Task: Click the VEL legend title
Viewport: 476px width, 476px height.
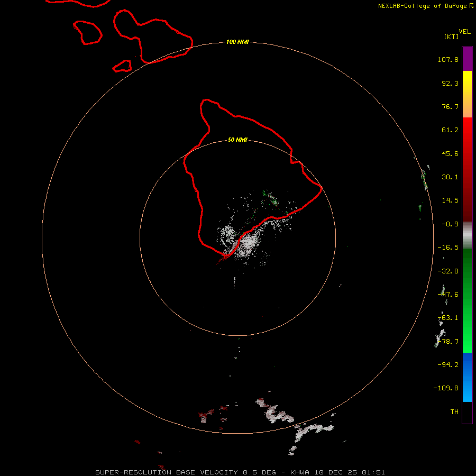Action: (465, 32)
